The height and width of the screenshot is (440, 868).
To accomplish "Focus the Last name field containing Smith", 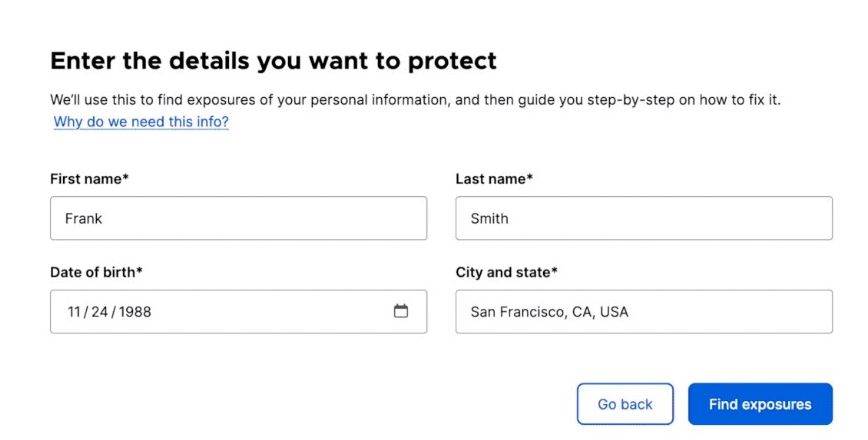I will pyautogui.click(x=643, y=218).
